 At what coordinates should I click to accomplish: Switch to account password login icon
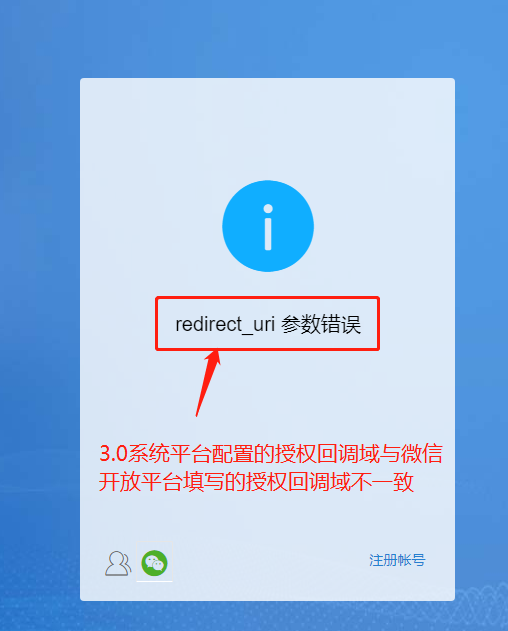118,563
